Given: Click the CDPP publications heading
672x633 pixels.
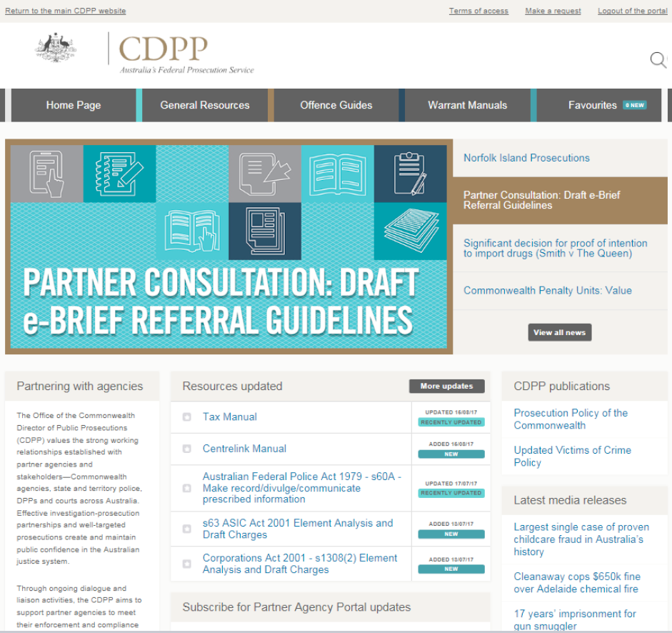Looking at the screenshot, I should click(562, 386).
